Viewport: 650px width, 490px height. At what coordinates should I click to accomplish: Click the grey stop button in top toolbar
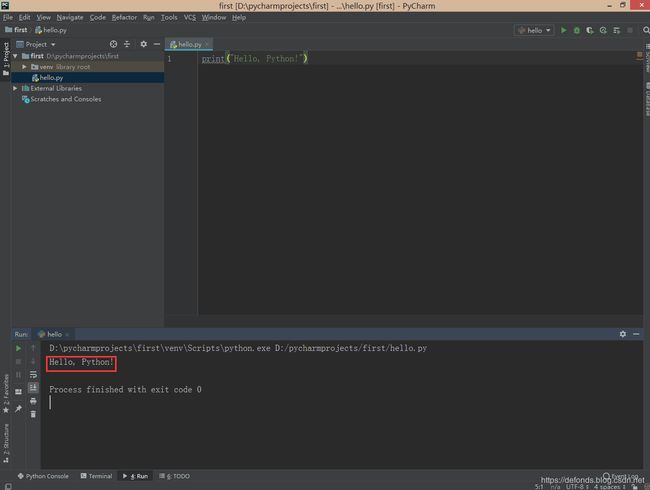click(630, 30)
